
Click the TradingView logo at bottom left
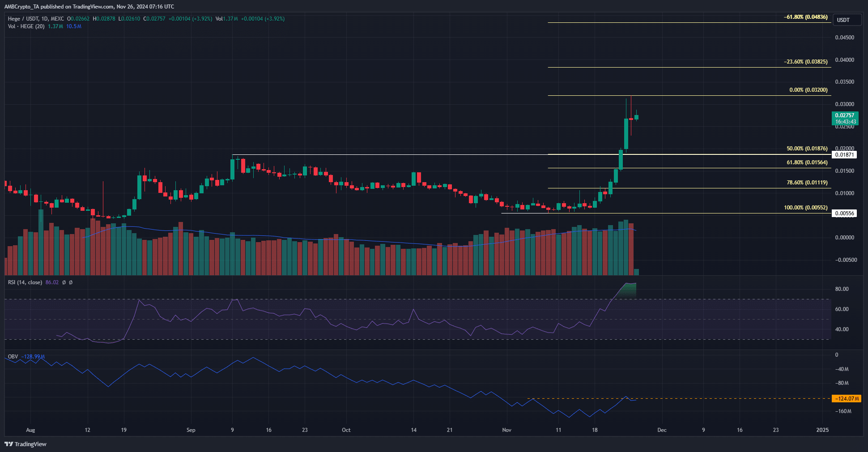tap(26, 444)
